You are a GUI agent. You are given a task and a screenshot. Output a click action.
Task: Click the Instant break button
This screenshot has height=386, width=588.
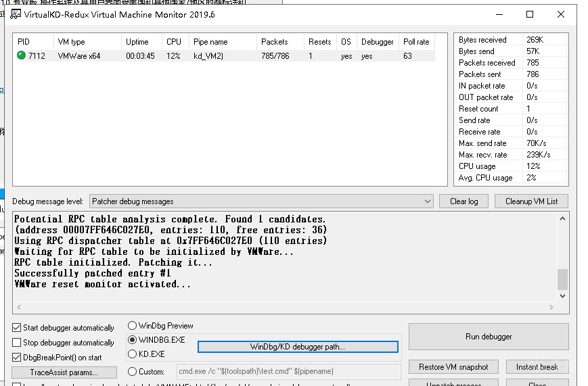point(537,367)
